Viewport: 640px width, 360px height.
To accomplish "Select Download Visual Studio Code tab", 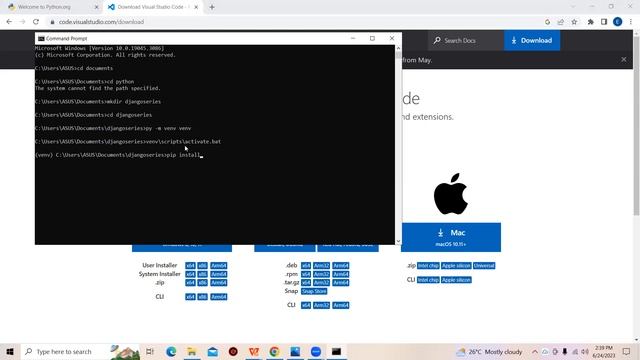I will click(x=153, y=7).
